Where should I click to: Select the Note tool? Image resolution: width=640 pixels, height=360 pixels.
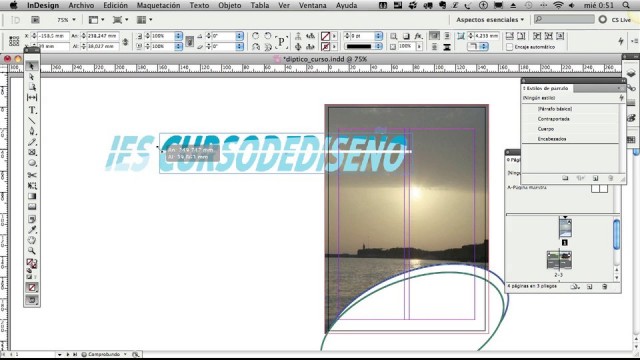point(32,219)
